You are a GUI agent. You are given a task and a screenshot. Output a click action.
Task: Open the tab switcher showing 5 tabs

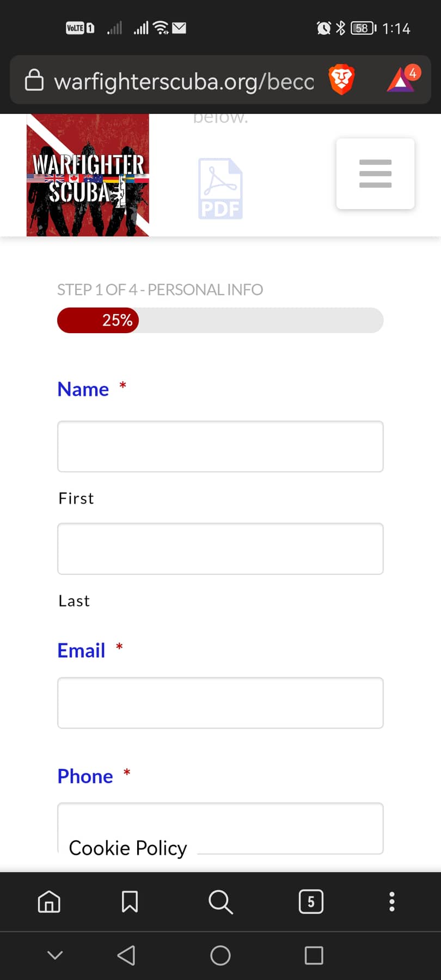coord(311,902)
